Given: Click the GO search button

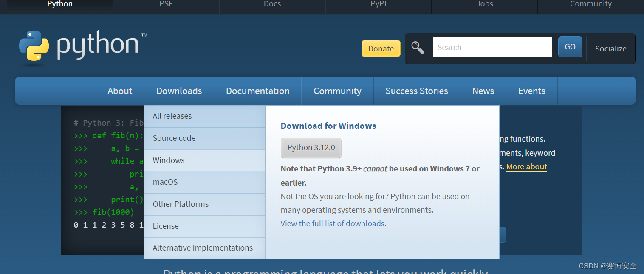Looking at the screenshot, I should click(x=570, y=47).
